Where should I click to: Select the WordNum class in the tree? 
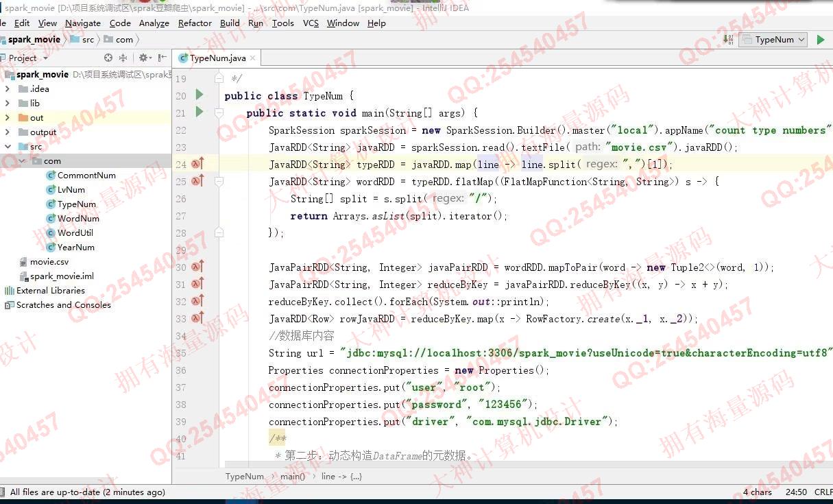[73, 218]
